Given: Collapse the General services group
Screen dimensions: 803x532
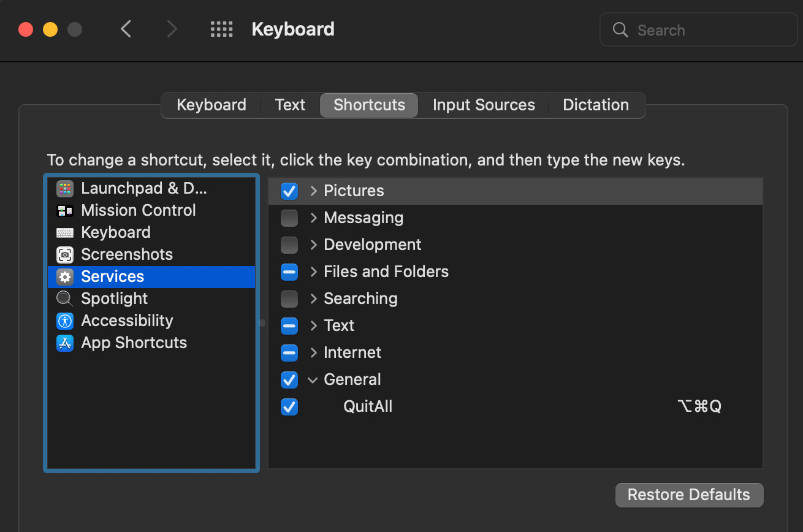Looking at the screenshot, I should tap(313, 379).
